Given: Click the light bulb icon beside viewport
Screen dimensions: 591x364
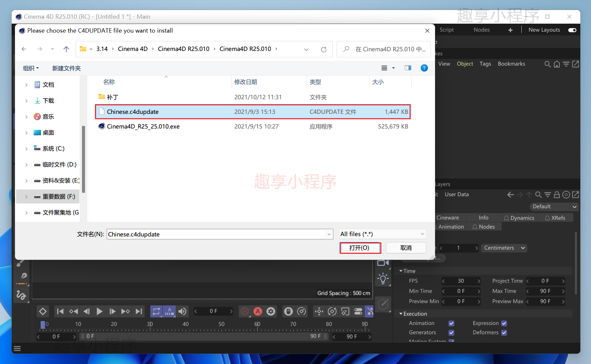Looking at the screenshot, I should (x=383, y=278).
